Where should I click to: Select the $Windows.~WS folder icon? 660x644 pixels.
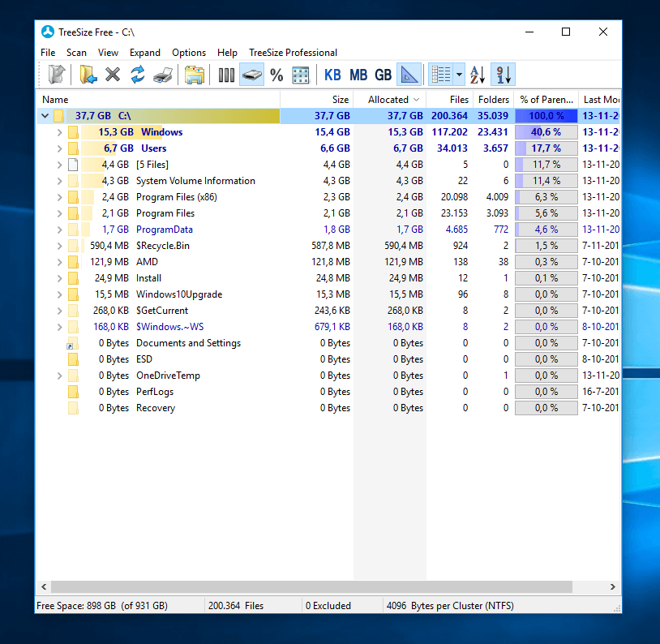pos(73,327)
